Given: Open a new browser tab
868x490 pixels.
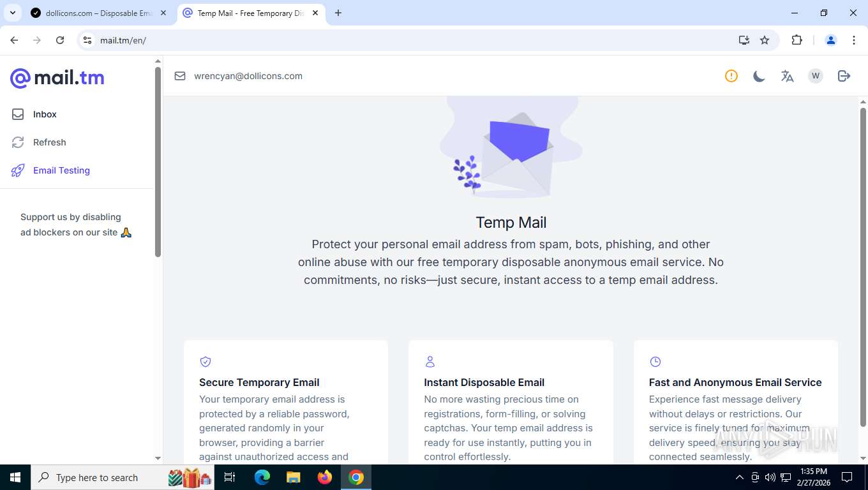Looking at the screenshot, I should (338, 13).
